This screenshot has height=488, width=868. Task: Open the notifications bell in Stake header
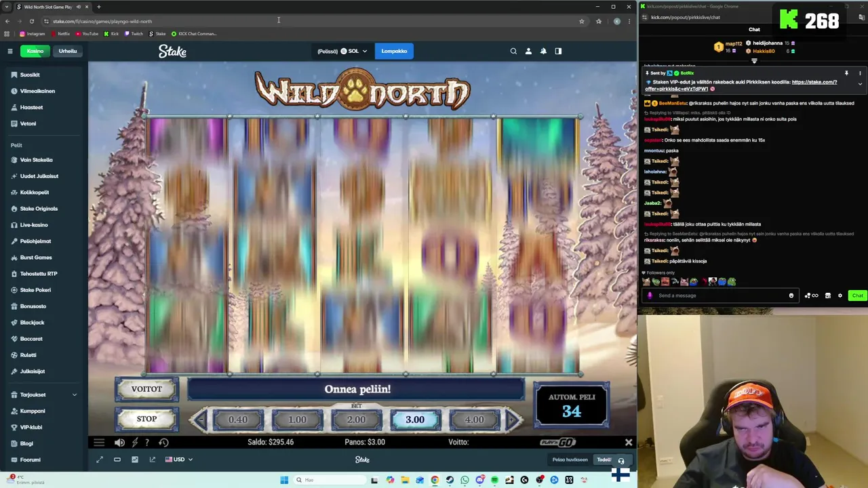[x=543, y=51]
